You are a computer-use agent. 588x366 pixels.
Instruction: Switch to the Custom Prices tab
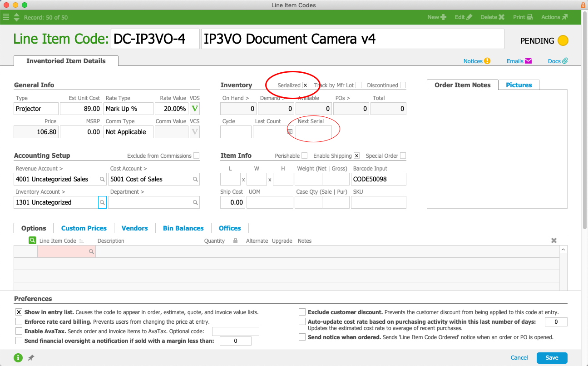tap(84, 228)
